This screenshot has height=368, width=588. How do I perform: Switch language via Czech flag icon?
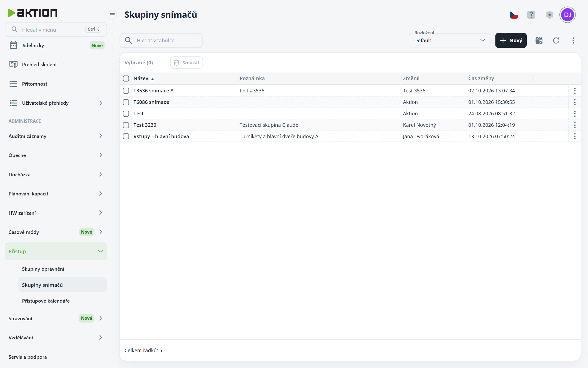pyautogui.click(x=514, y=15)
